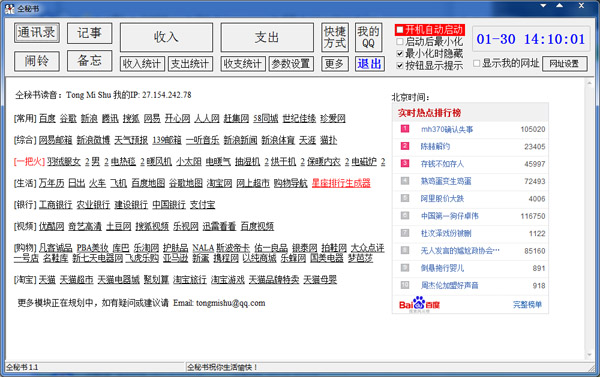The height and width of the screenshot is (377, 600).
Task: Open the 亚马逊 link
Action: pos(175,259)
